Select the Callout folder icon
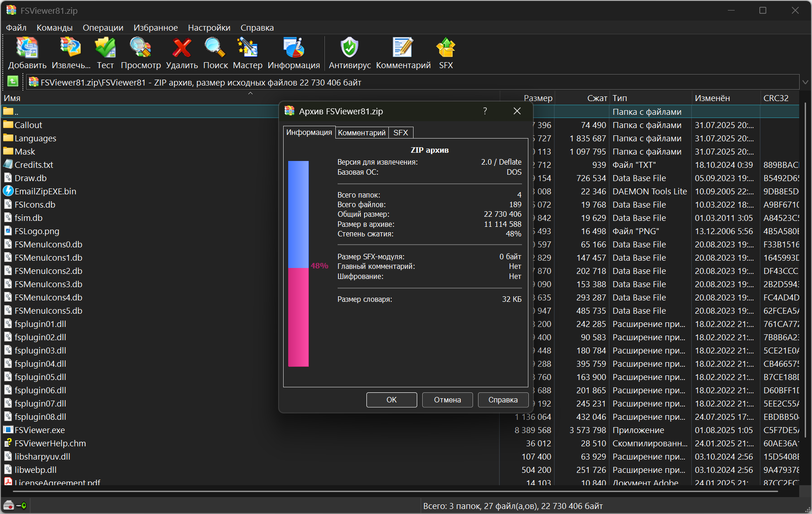 pos(8,125)
